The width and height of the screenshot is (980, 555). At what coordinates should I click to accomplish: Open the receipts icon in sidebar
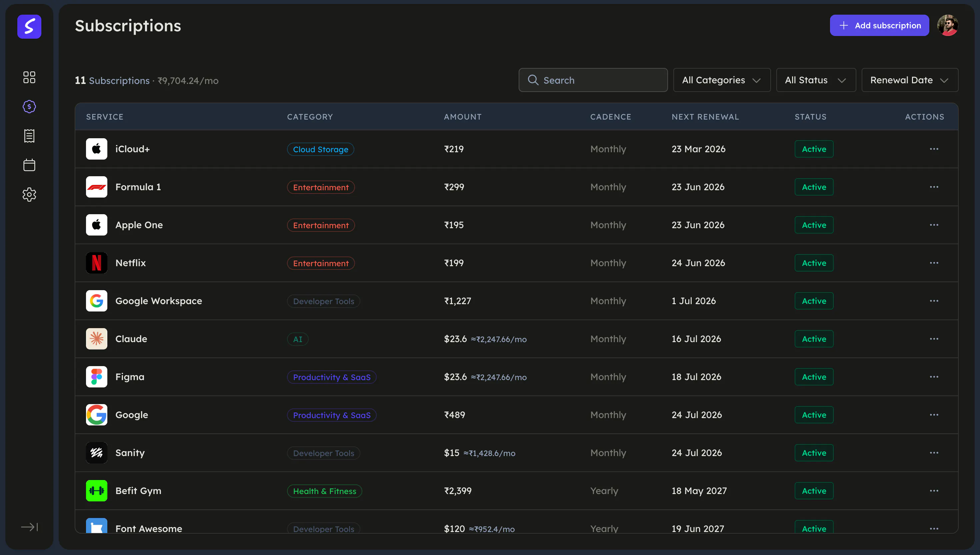pos(29,136)
